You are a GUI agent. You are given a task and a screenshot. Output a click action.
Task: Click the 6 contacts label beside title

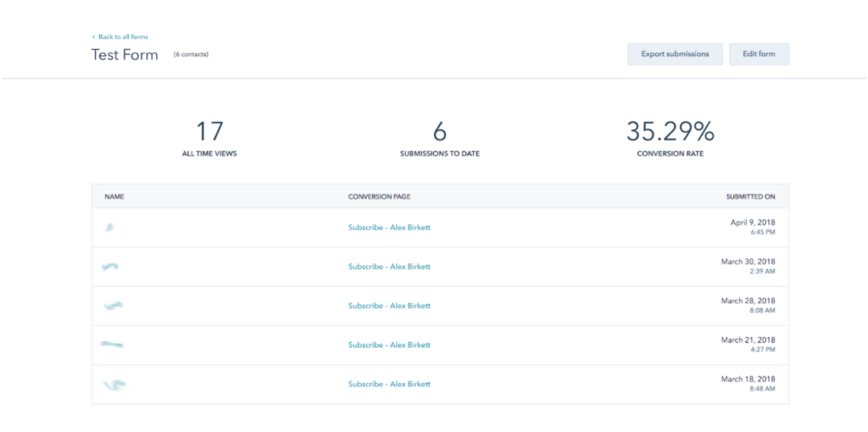pos(191,55)
